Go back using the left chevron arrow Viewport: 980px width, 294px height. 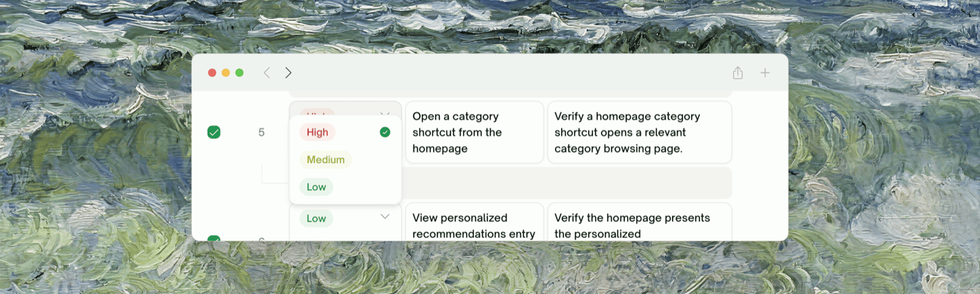coord(266,73)
